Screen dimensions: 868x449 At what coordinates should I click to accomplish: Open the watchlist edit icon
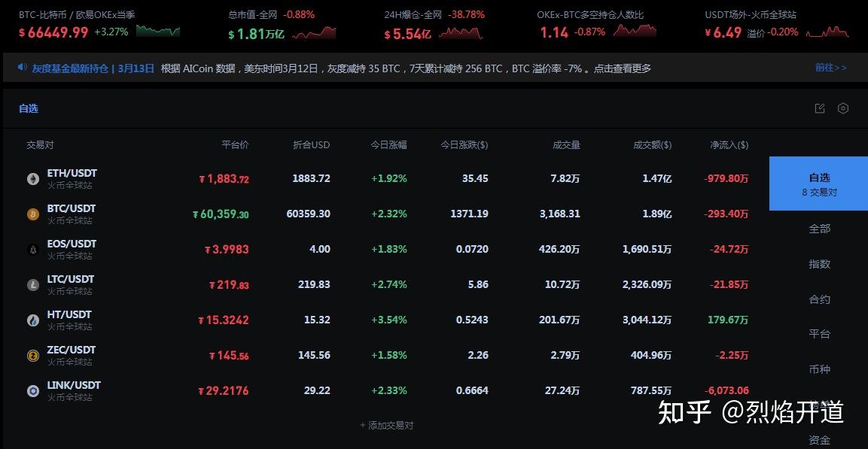820,108
